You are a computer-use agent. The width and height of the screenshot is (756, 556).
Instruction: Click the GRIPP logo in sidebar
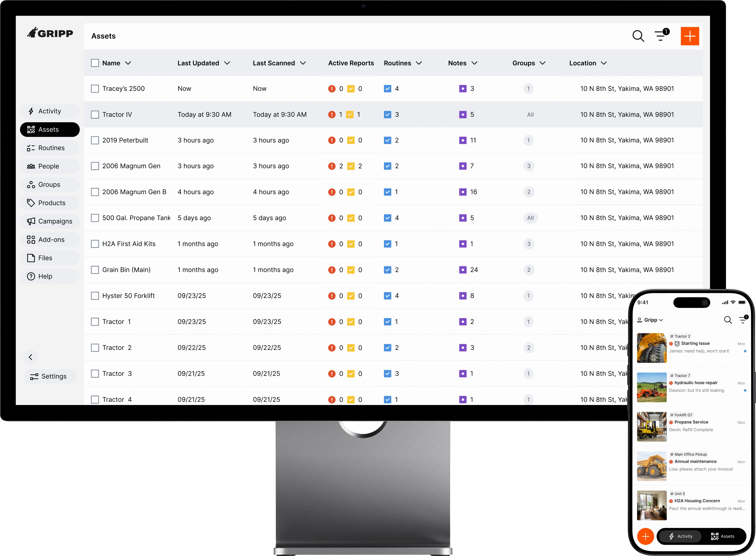coord(50,33)
